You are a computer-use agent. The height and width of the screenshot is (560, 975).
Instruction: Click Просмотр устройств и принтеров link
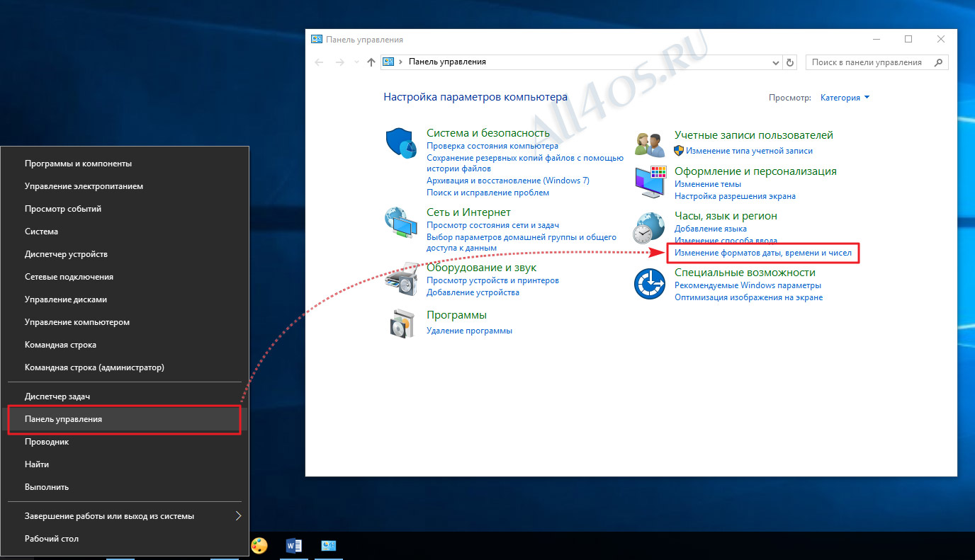492,280
